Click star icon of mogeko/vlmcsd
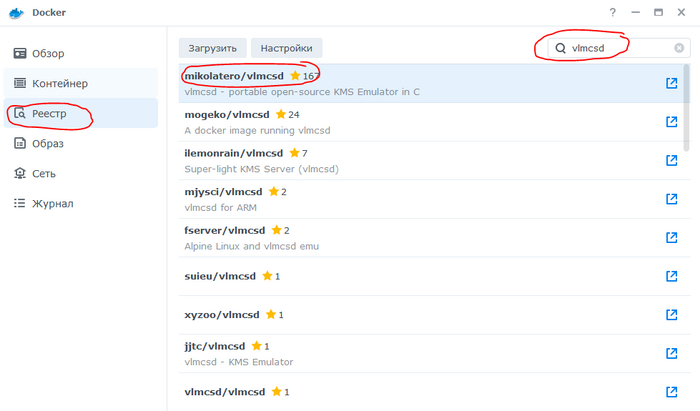The width and height of the screenshot is (700, 411). tap(281, 114)
